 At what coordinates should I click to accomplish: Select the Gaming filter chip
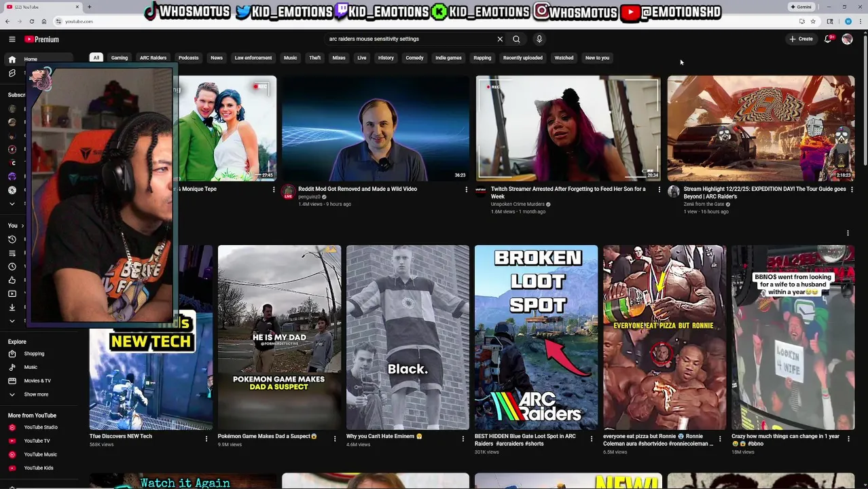[120, 58]
